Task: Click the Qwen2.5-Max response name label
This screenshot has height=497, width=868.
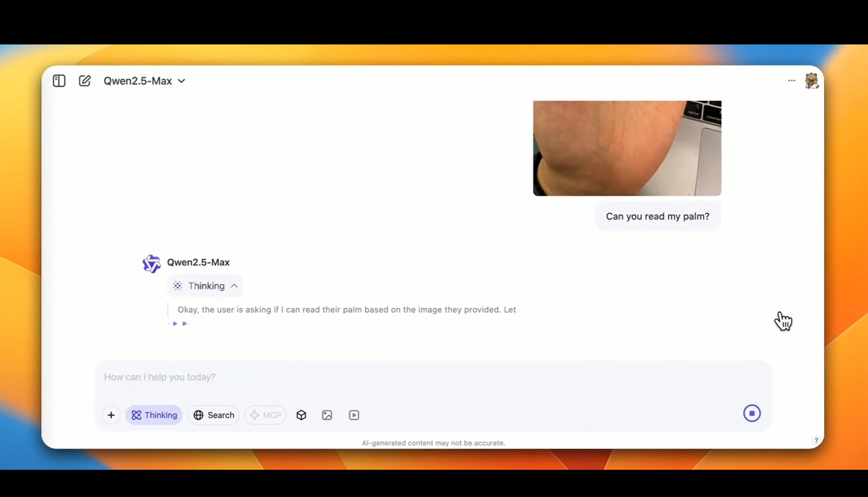Action: point(198,262)
